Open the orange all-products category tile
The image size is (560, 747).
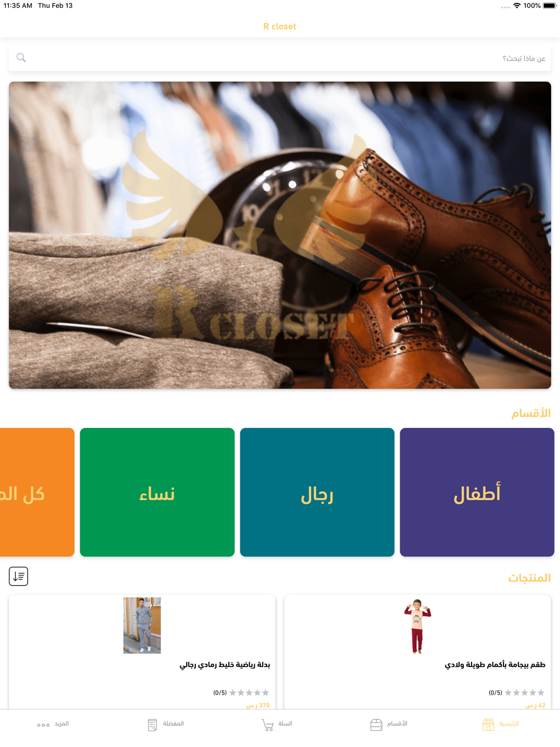pos(37,492)
